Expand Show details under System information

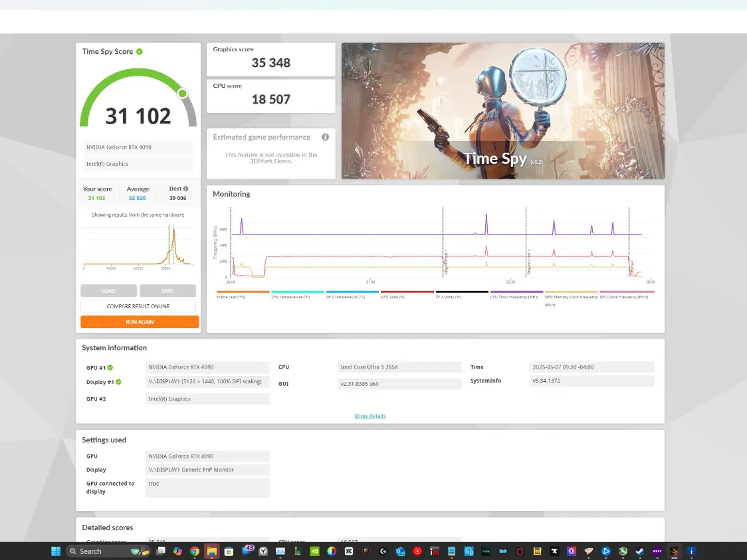point(370,416)
